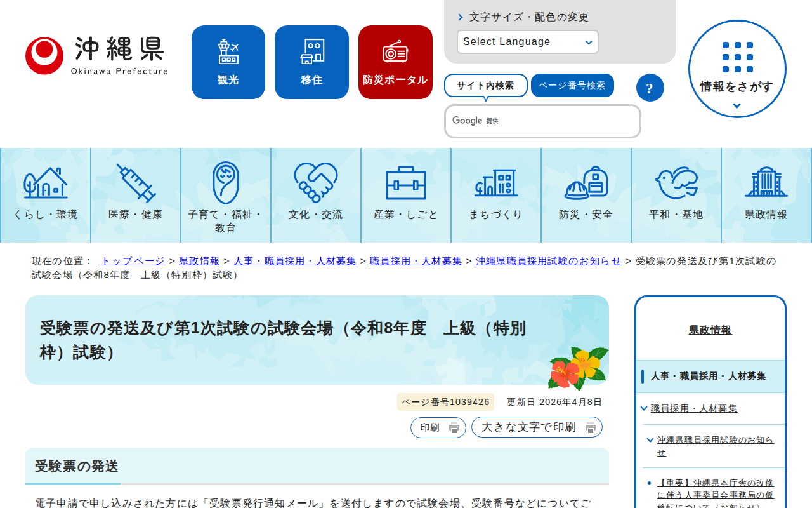Click the Okinawa Prefecture logo
Screen dimensions: 812x508
[96, 56]
